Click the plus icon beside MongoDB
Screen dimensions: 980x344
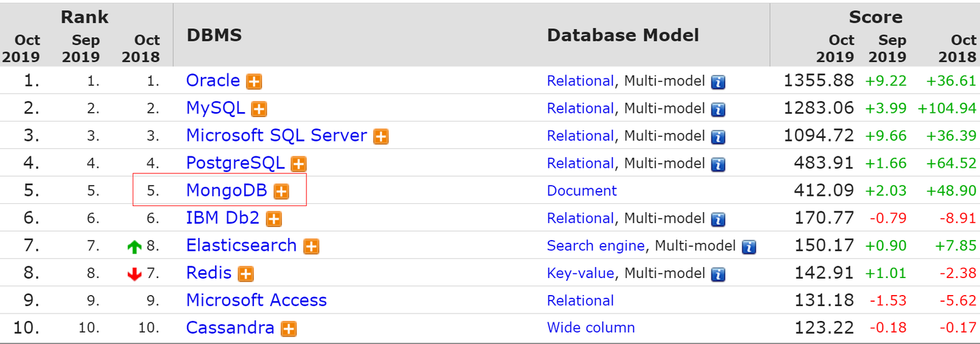click(281, 192)
